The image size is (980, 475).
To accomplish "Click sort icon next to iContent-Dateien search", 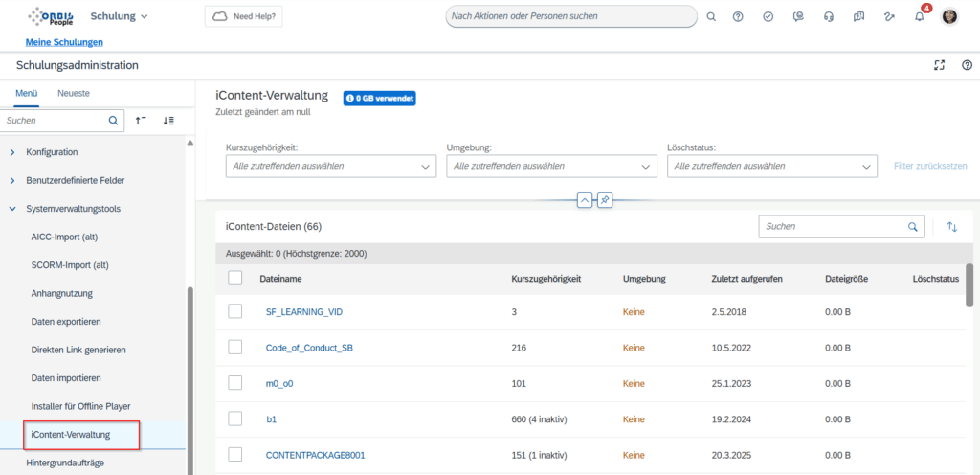I will (952, 227).
